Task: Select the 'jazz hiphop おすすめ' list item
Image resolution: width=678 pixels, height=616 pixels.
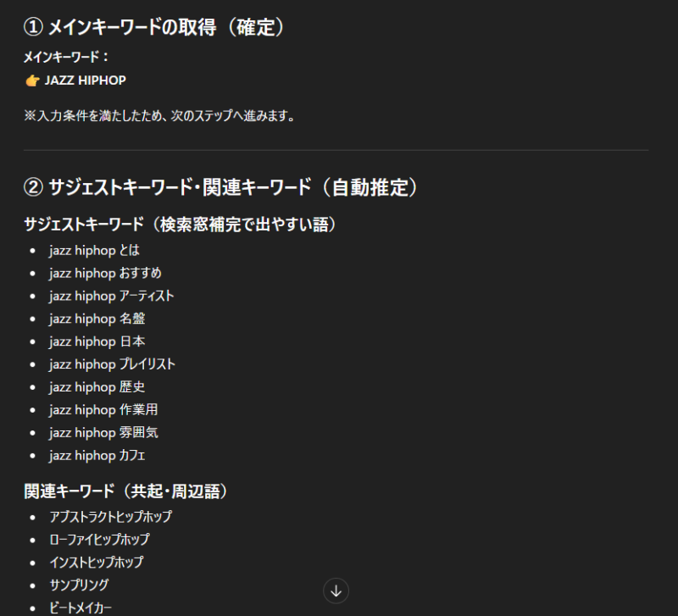Action: 105,273
